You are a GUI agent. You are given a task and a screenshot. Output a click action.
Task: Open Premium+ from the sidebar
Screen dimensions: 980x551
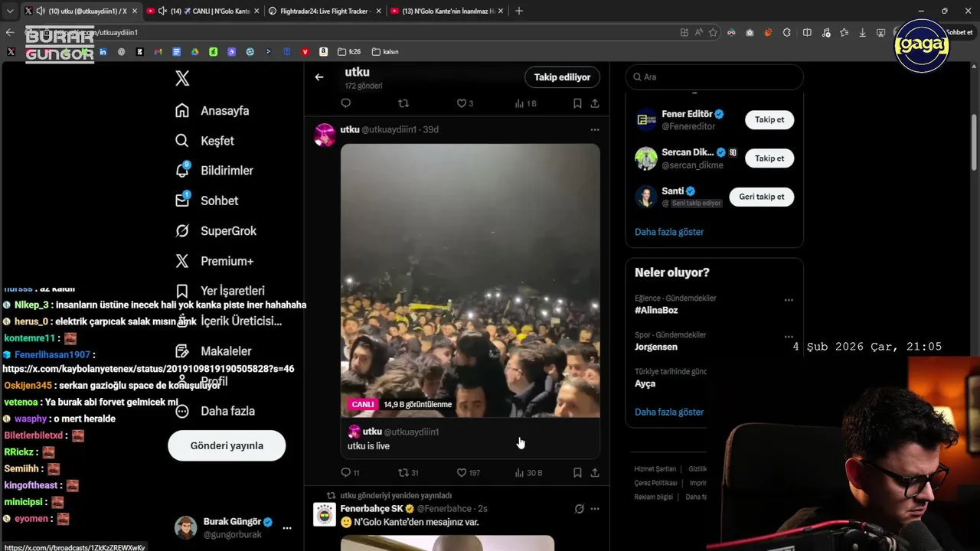pyautogui.click(x=214, y=261)
